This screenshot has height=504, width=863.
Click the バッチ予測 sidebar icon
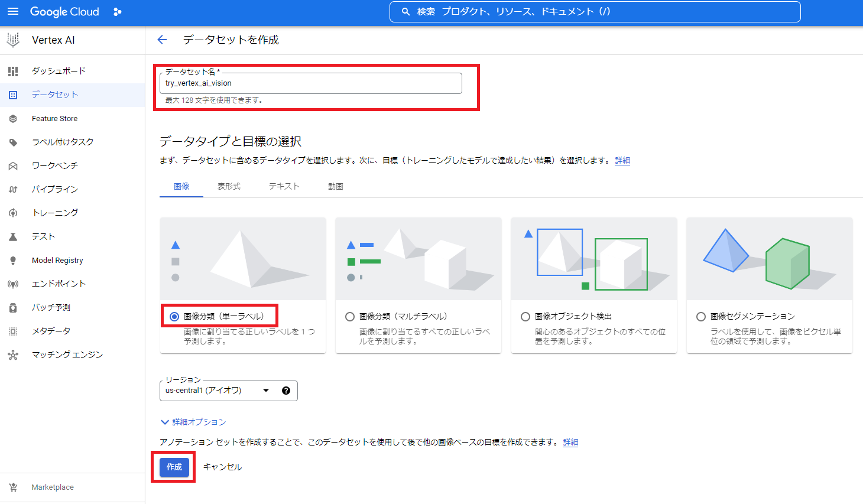(13, 308)
